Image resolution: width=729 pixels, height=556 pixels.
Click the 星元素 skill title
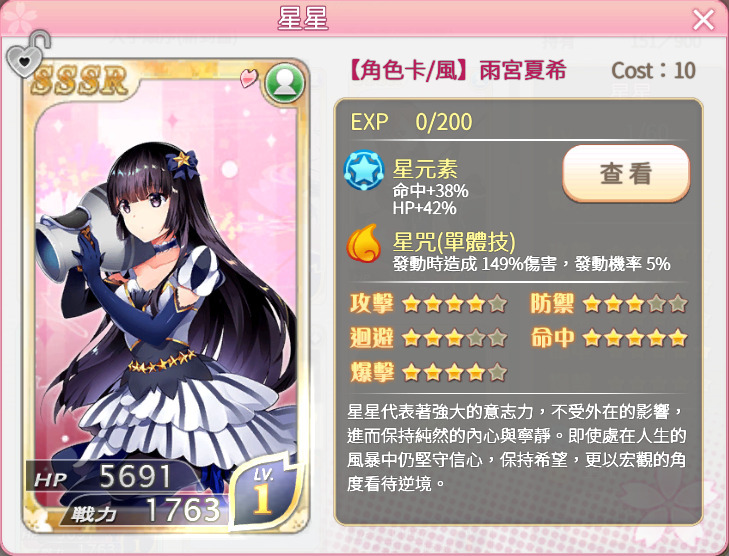(x=425, y=169)
